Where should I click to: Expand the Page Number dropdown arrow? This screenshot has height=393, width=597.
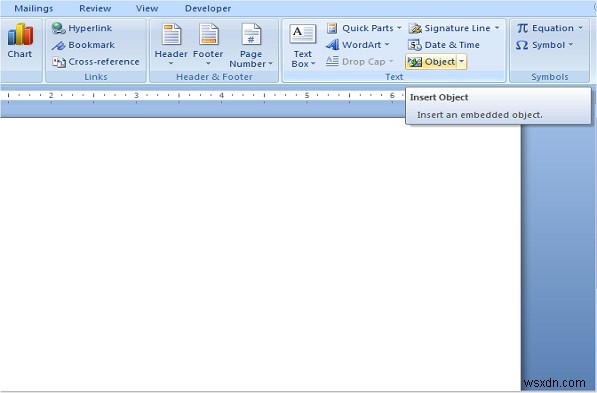click(x=270, y=64)
